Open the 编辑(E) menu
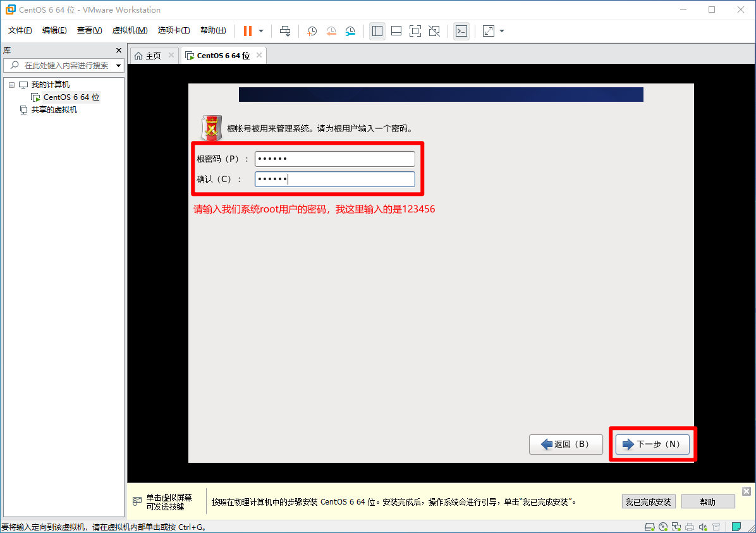Viewport: 756px width, 533px height. [x=54, y=30]
